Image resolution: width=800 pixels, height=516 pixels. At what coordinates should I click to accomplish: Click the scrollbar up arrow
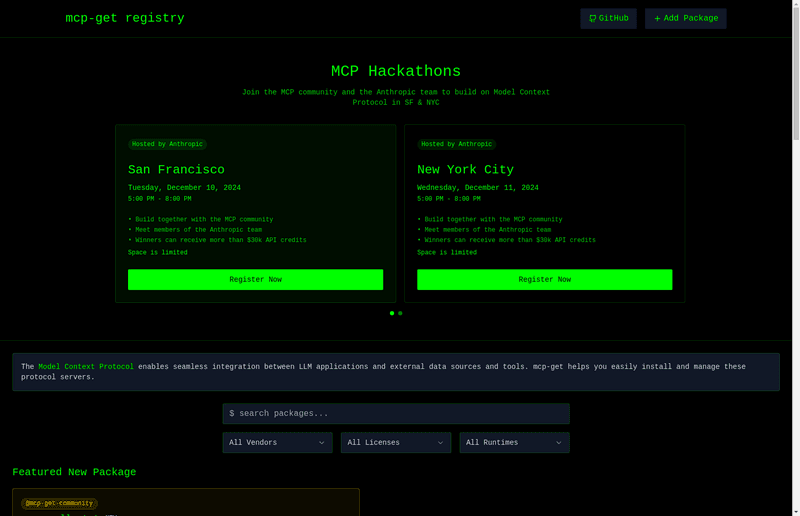(x=796, y=4)
